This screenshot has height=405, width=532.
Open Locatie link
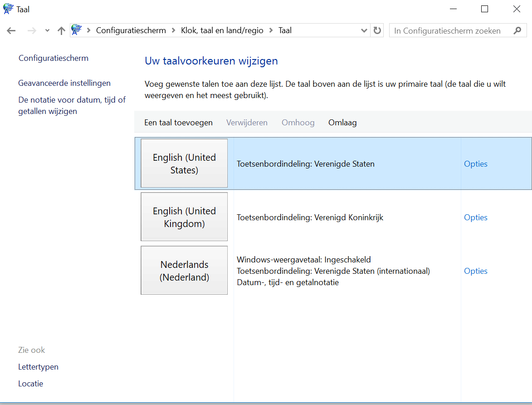pos(30,384)
